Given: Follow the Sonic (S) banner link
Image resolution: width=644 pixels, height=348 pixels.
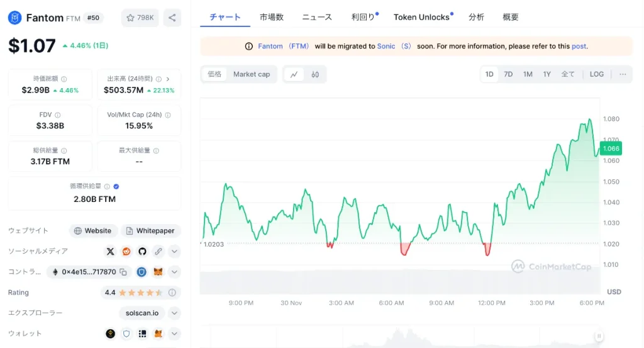Looking at the screenshot, I should coord(394,47).
